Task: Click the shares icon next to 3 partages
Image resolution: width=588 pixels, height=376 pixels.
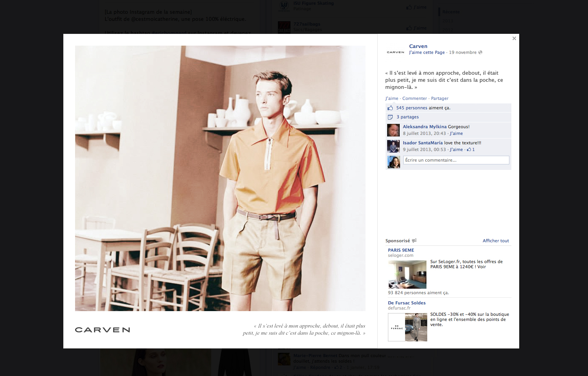Action: point(390,117)
